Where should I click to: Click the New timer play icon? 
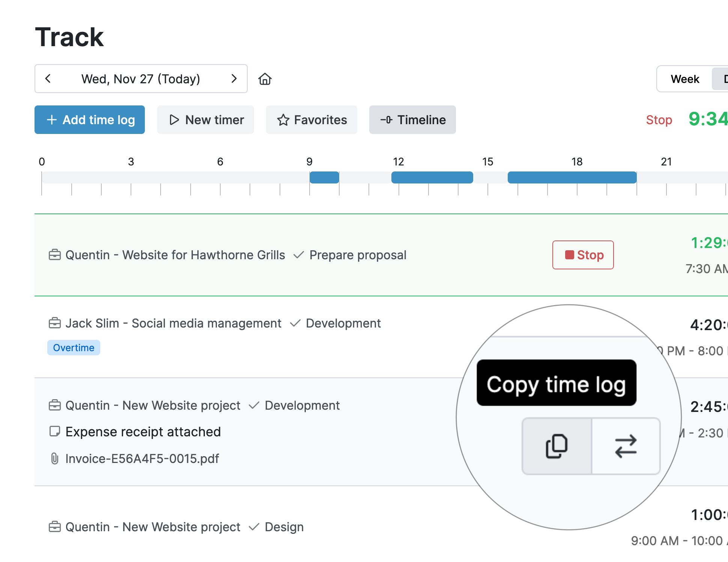click(x=174, y=120)
